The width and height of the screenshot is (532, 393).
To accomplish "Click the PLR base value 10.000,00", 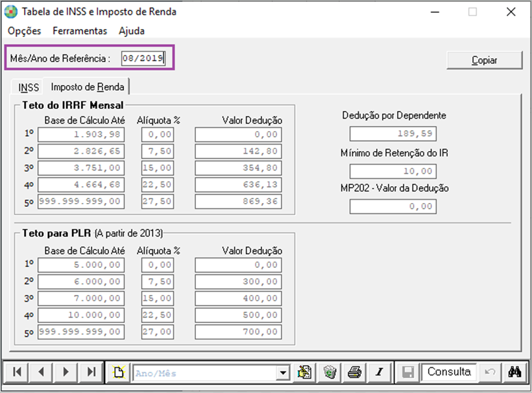I will 81,315.
